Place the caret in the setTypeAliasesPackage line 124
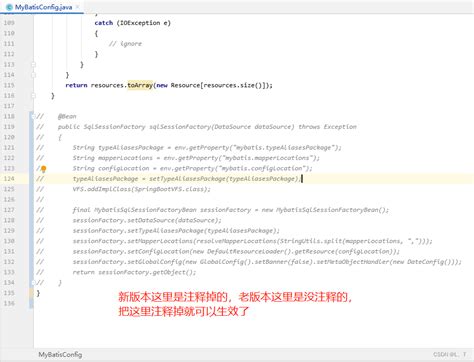 coord(187,179)
